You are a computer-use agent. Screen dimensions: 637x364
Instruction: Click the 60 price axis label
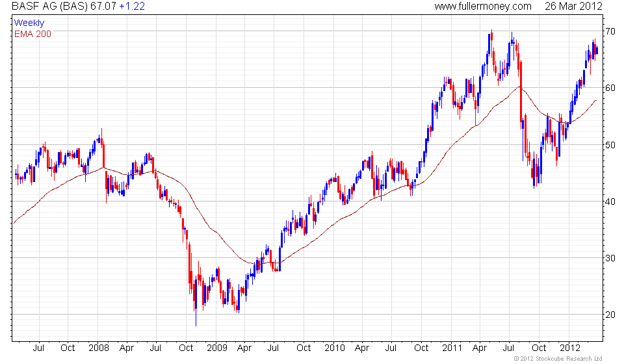[x=610, y=88]
